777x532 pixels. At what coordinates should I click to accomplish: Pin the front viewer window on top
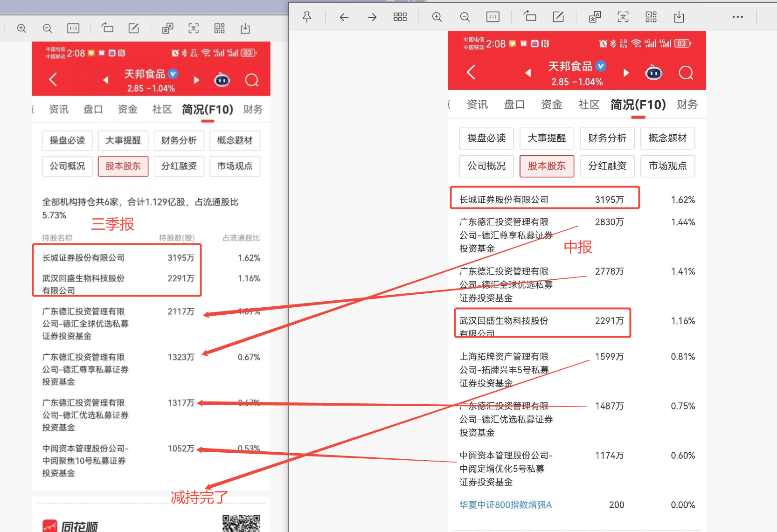[x=307, y=17]
